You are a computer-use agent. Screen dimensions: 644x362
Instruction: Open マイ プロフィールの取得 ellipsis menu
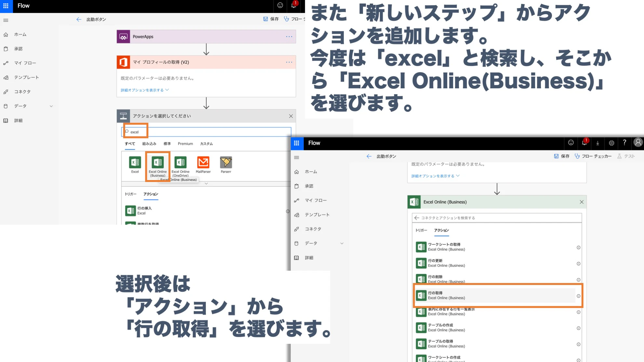click(x=289, y=62)
